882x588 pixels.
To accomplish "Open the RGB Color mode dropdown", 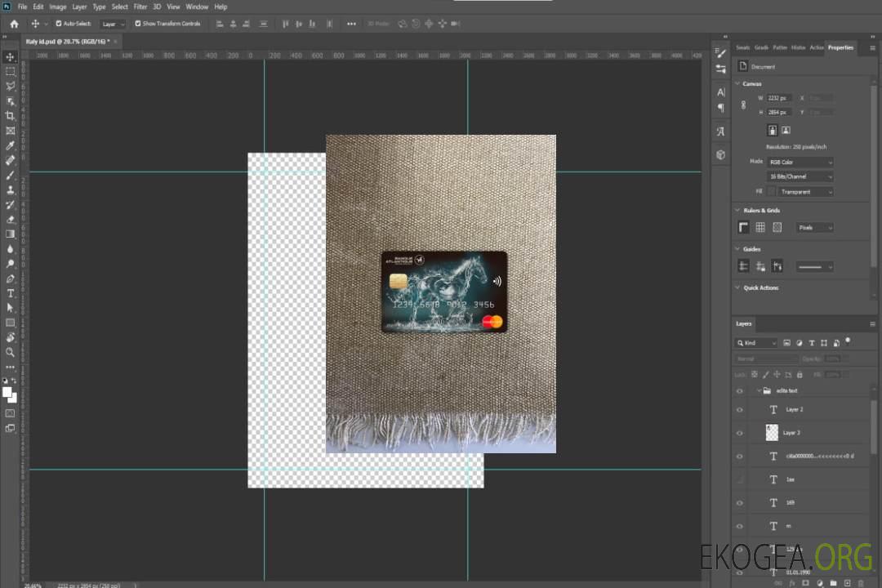I will (x=801, y=163).
